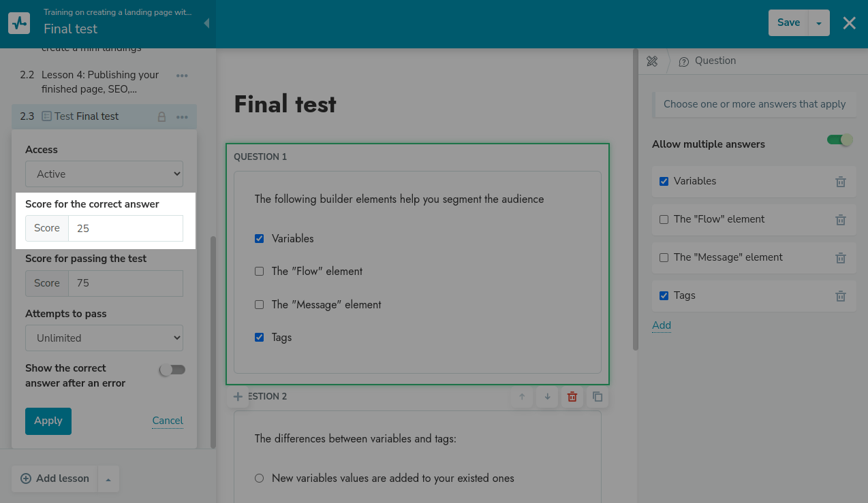Viewport: 868px width, 503px height.
Task: Select Test Final test lesson item
Action: click(87, 116)
